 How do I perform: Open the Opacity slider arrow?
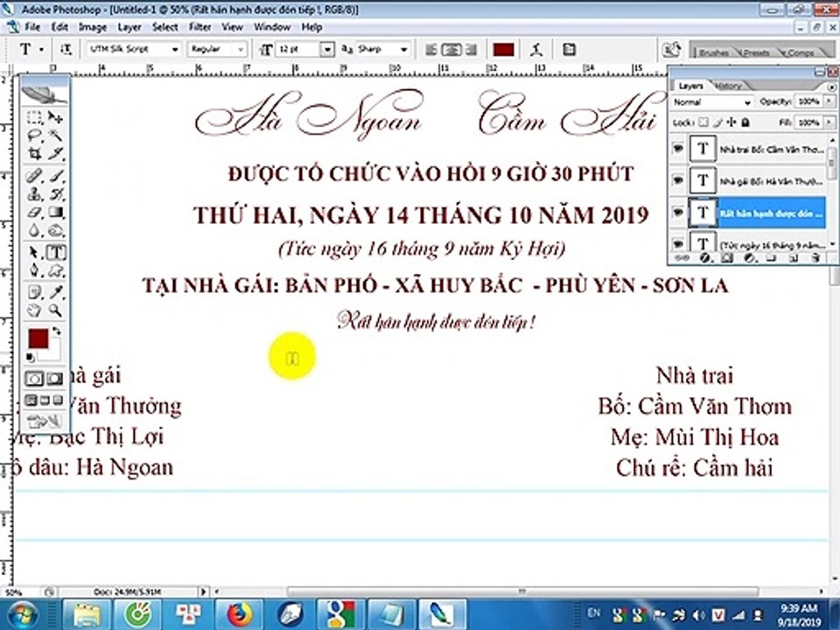coord(829,101)
